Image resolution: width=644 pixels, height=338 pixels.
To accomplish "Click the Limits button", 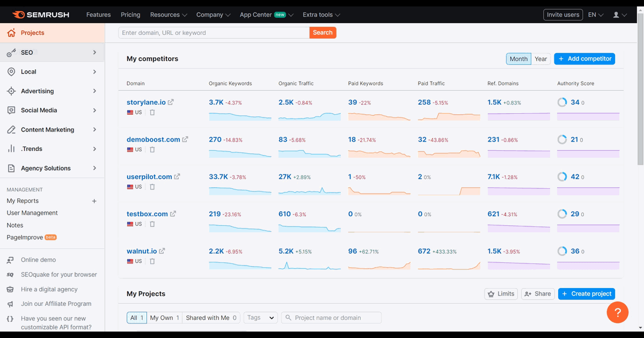I will [501, 293].
